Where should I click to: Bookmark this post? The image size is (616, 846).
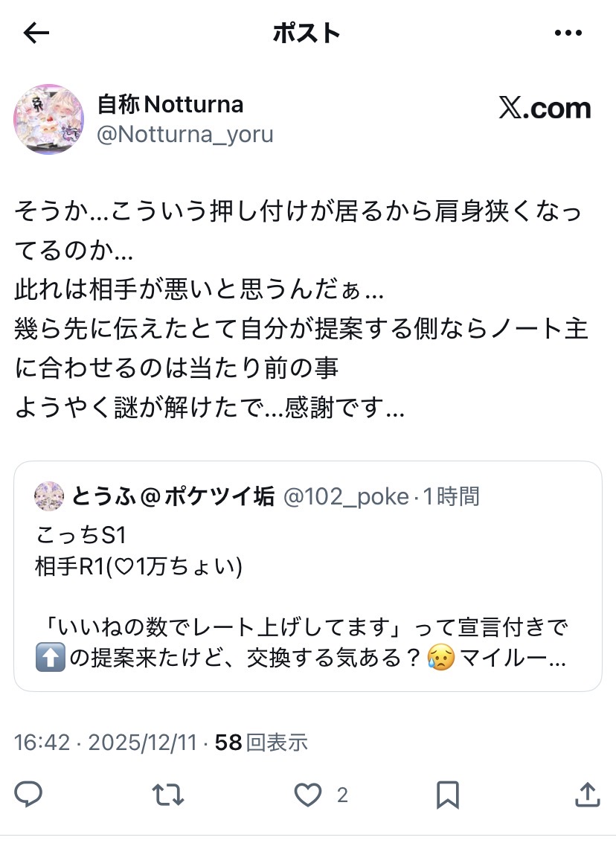447,795
